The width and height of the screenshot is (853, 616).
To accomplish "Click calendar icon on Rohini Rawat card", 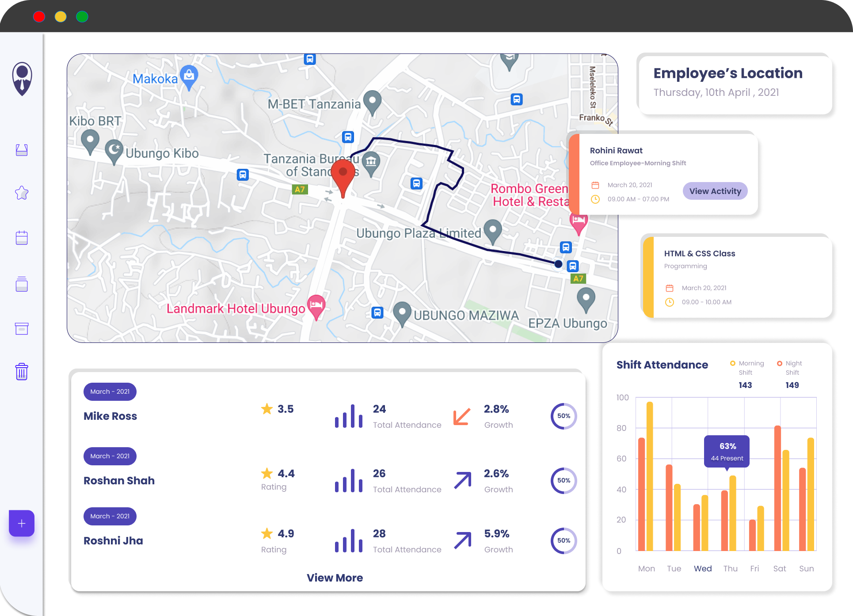I will tap(595, 185).
